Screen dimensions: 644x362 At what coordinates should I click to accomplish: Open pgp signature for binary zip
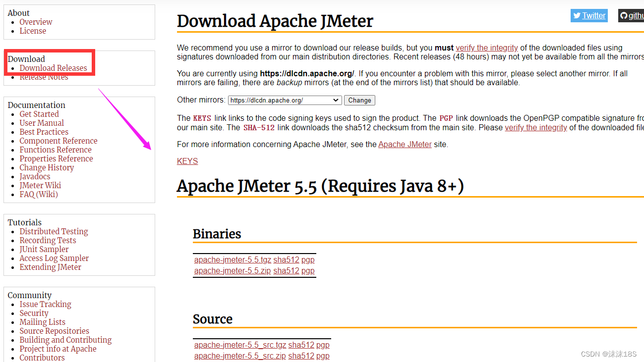(x=308, y=271)
